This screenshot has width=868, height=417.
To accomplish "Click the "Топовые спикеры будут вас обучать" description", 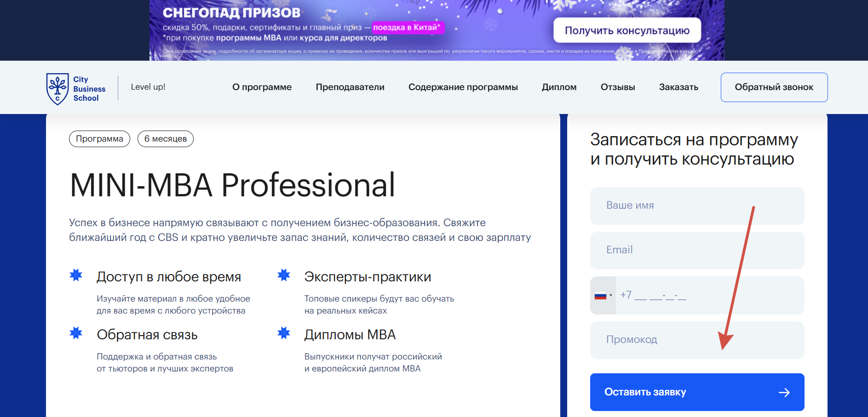I will click(379, 299).
